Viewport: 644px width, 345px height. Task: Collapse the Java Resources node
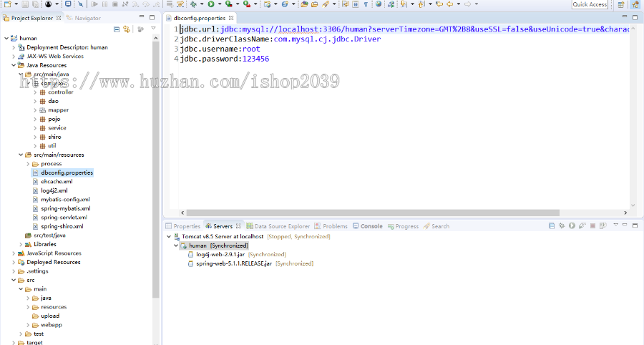click(14, 65)
